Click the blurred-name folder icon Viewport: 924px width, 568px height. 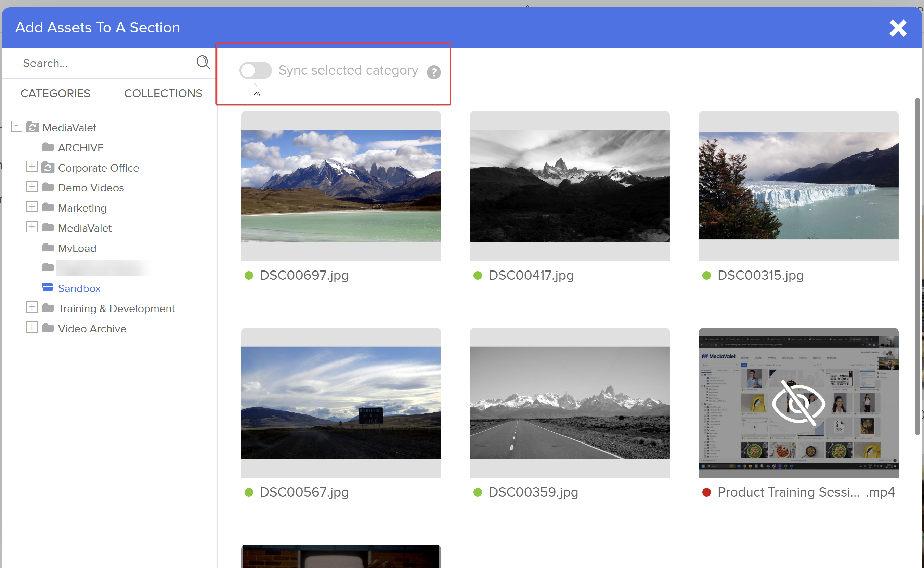[x=48, y=267]
